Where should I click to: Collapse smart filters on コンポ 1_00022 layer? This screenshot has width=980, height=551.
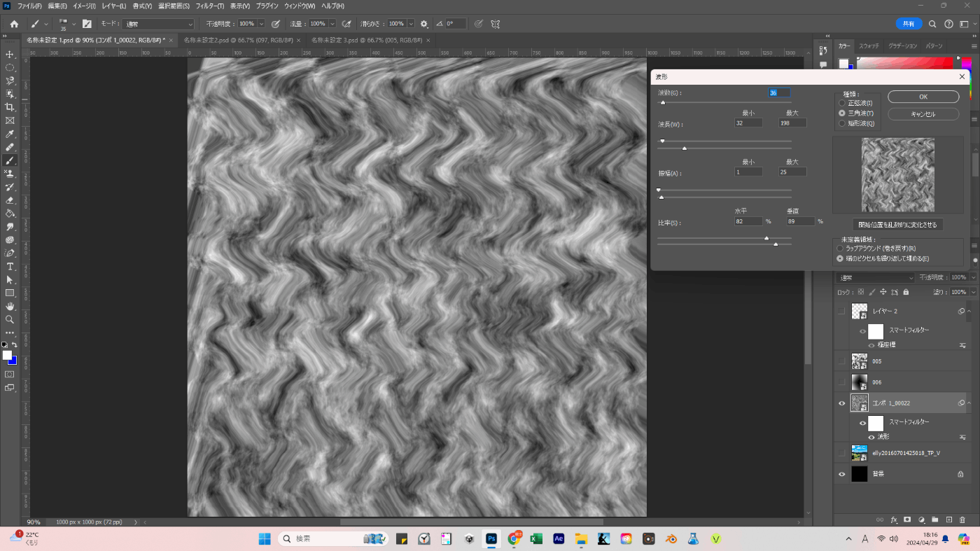969,403
